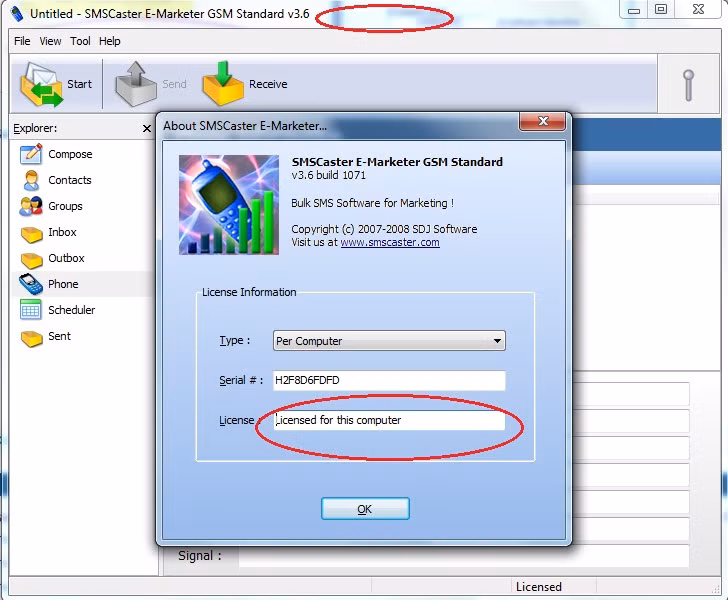The width and height of the screenshot is (728, 600).
Task: Click the Compose pencil icon
Action: coord(31,154)
